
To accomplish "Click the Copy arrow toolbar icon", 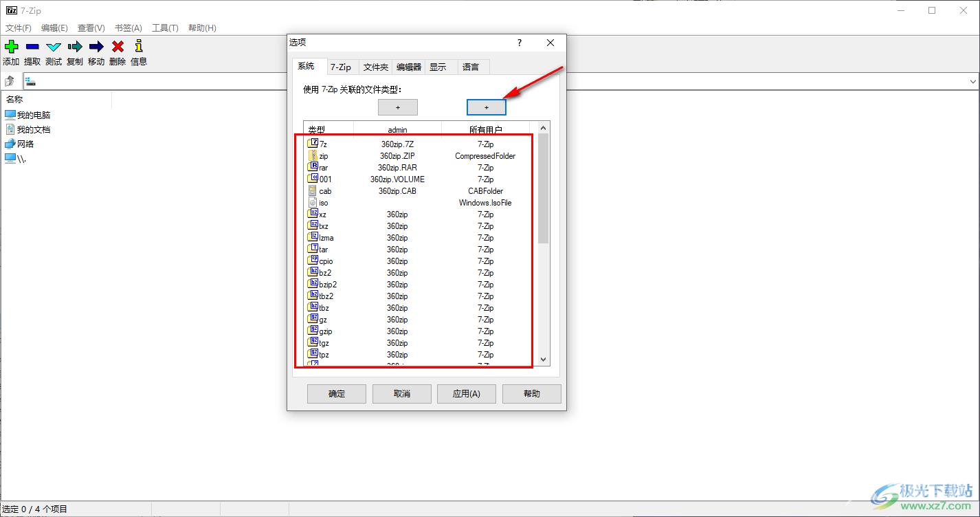I will (75, 47).
